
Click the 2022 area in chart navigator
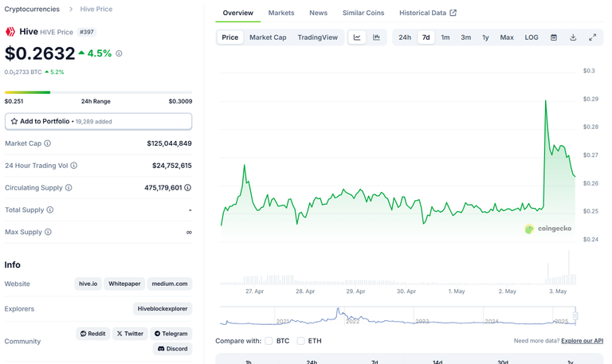[x=352, y=321]
